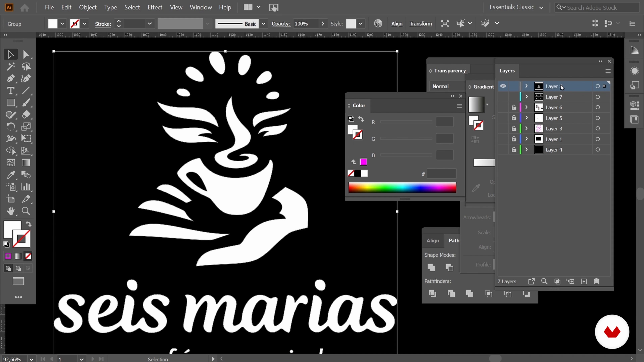The width and height of the screenshot is (644, 362).
Task: Click target circle of Layer 7
Action: pyautogui.click(x=598, y=97)
